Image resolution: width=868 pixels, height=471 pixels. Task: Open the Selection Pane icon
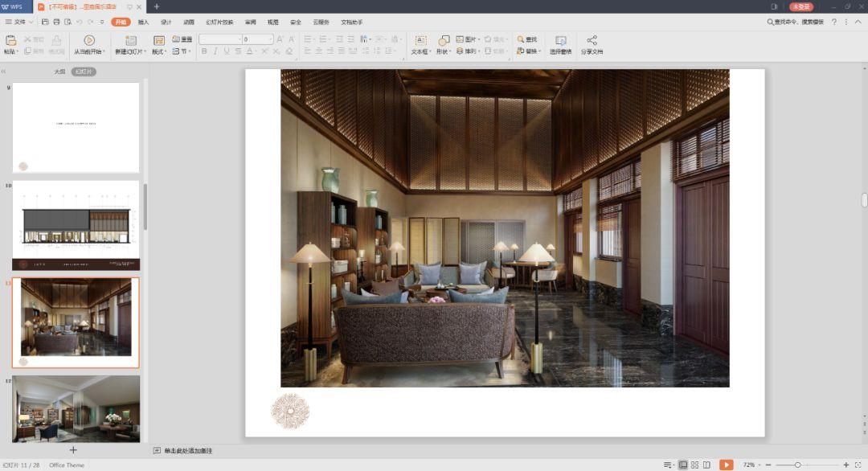(560, 40)
